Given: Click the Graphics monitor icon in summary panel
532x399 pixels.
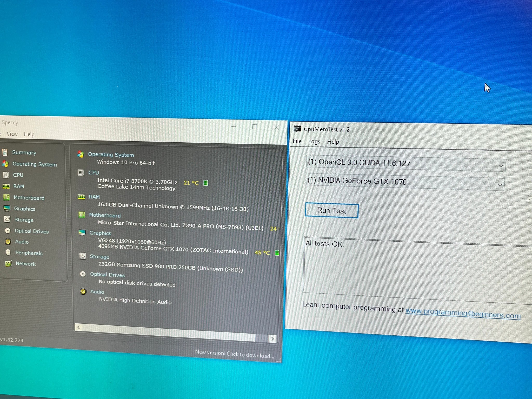Looking at the screenshot, I should tap(82, 232).
